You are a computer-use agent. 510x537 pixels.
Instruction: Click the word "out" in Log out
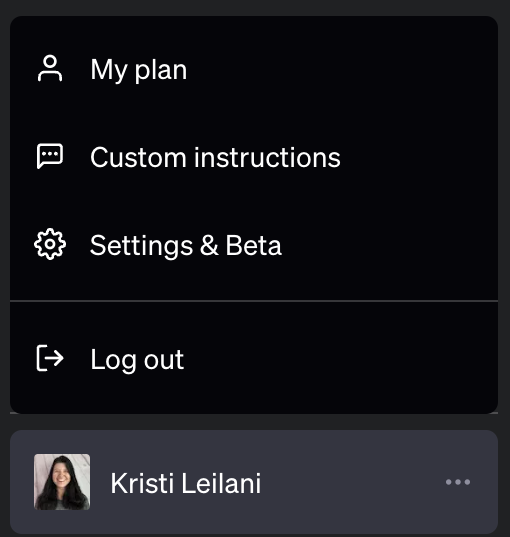(164, 360)
